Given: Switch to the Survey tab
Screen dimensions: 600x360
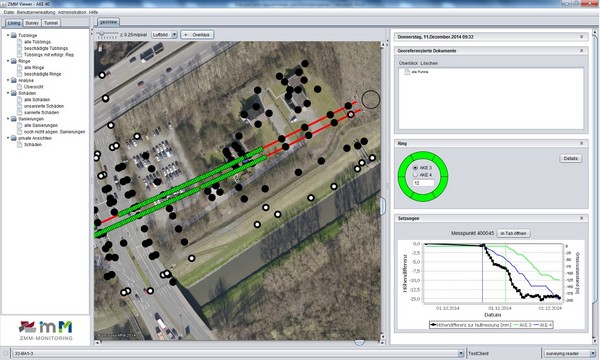Looking at the screenshot, I should click(x=32, y=23).
